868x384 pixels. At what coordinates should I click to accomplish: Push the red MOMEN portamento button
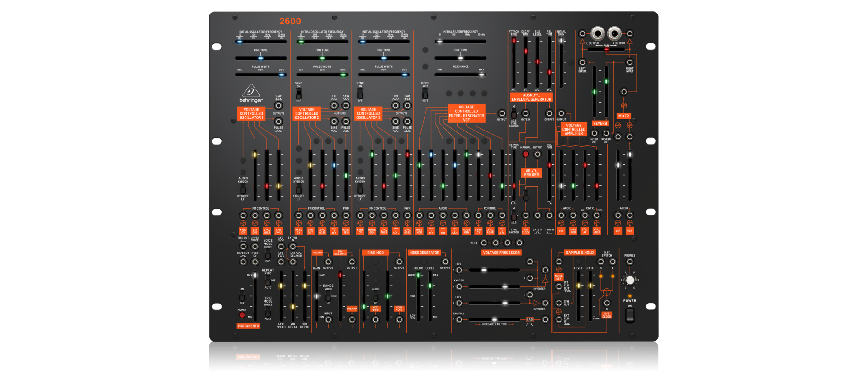tap(242, 315)
